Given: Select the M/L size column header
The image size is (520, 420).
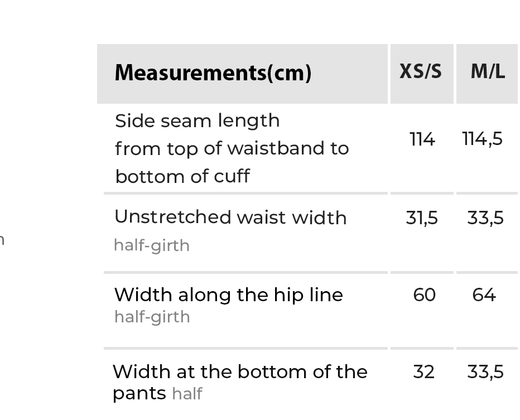Looking at the screenshot, I should pos(488,72).
